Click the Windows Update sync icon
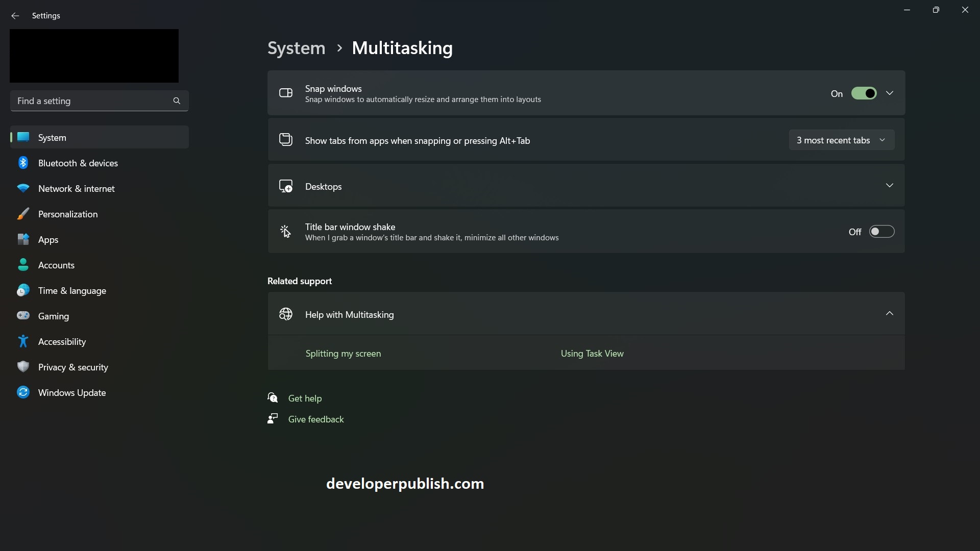 (23, 392)
